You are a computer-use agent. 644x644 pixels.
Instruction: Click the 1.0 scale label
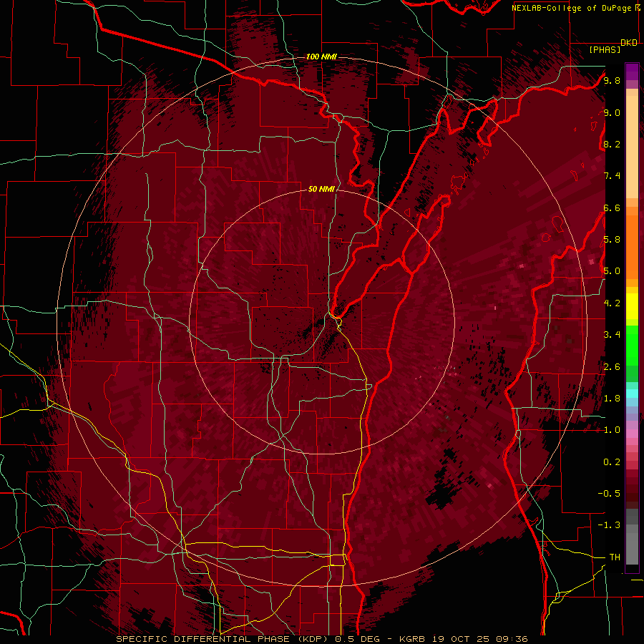612,430
